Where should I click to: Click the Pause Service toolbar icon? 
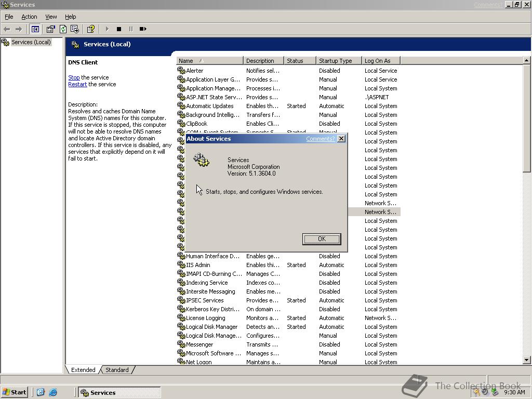130,29
